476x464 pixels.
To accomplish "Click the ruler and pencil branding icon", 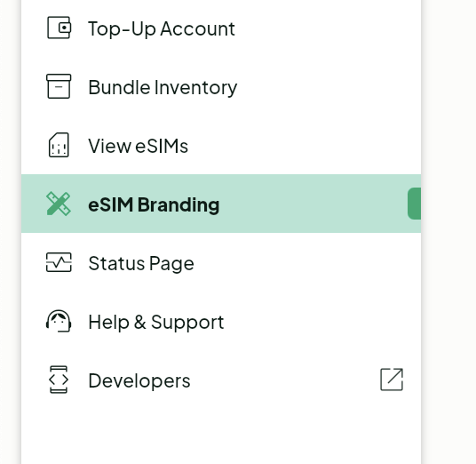I will 59,204.
